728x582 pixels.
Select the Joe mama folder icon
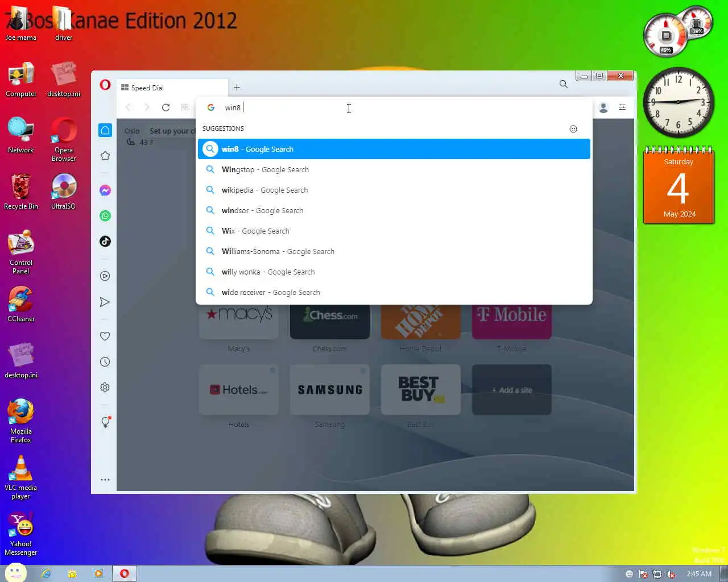pos(21,24)
